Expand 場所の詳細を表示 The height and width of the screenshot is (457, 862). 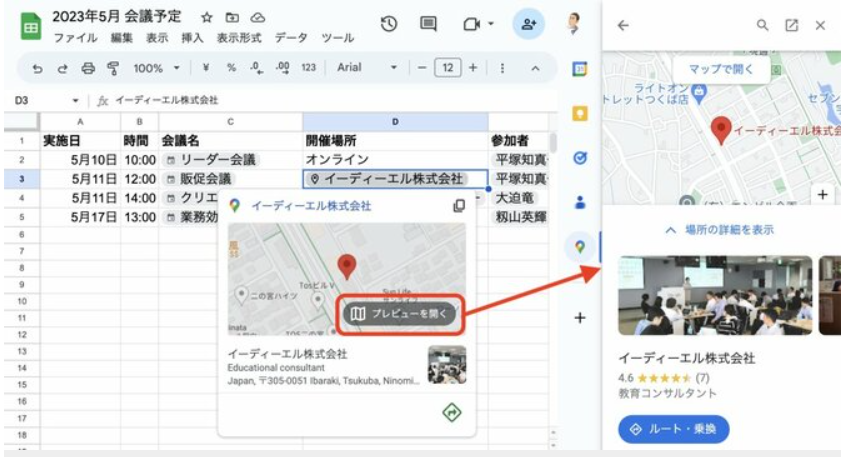coord(720,230)
